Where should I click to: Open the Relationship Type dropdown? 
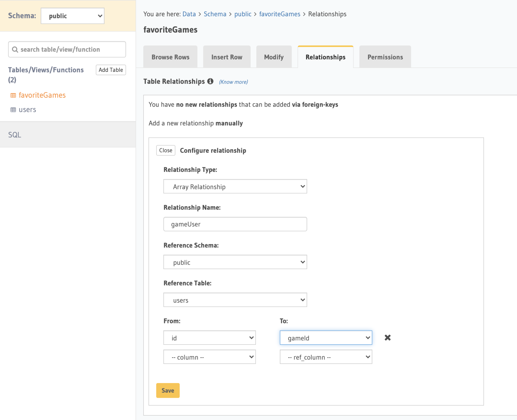click(235, 186)
